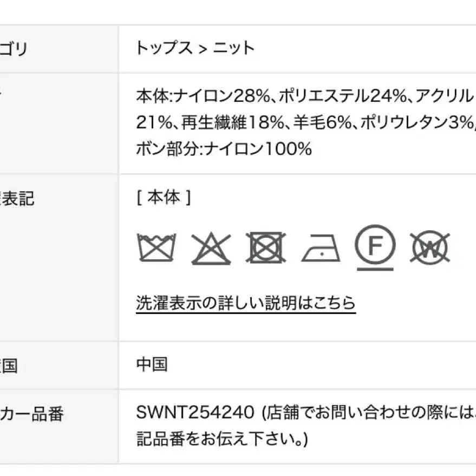Click the ボン部分:ナイロン100% text
Viewport: 476px width, 476px height.
point(224,149)
